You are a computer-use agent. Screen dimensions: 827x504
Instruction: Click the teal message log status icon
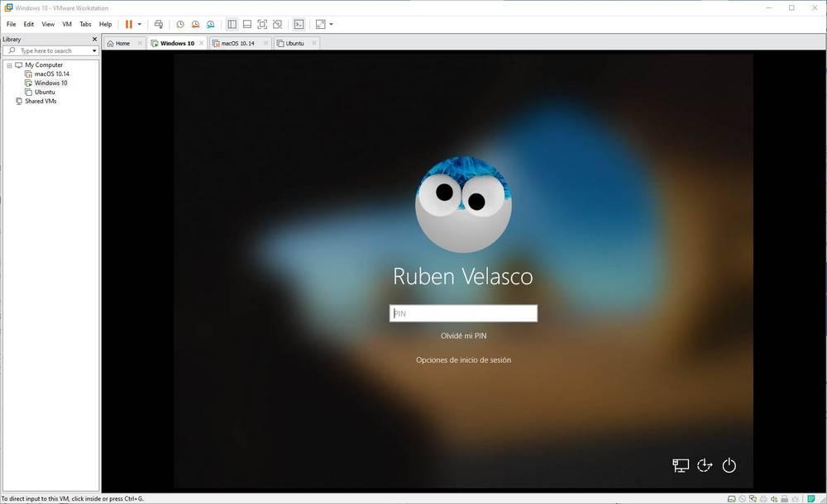(x=811, y=499)
